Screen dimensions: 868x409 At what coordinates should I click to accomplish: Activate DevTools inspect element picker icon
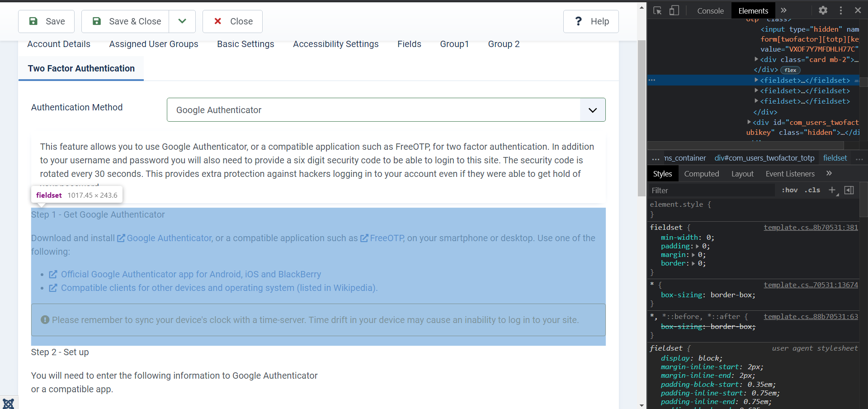point(657,10)
